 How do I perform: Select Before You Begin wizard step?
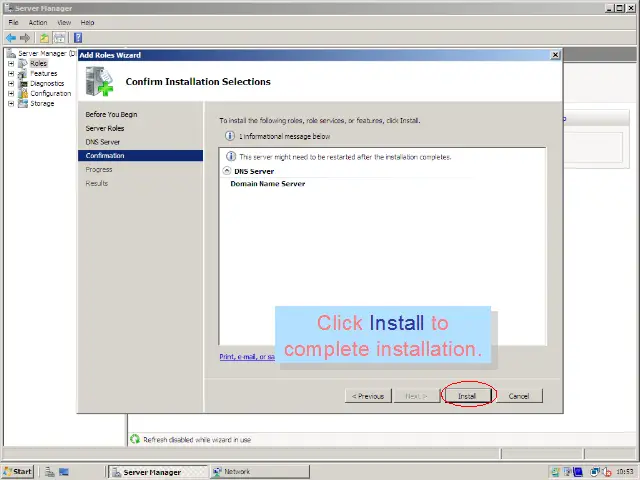point(111,114)
